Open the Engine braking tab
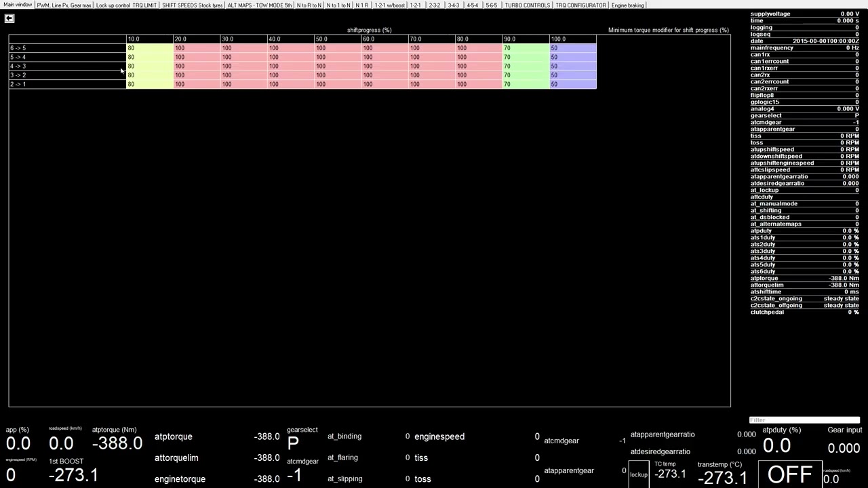 coord(628,5)
